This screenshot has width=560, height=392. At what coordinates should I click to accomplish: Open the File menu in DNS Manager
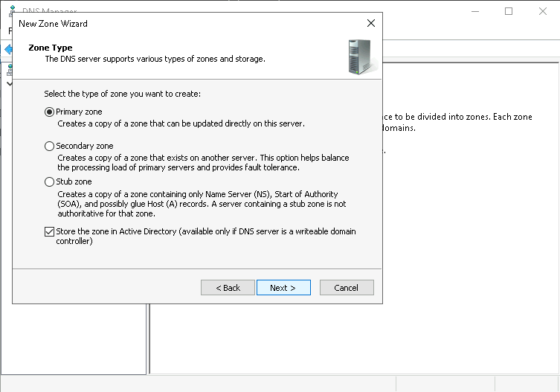[x=10, y=31]
